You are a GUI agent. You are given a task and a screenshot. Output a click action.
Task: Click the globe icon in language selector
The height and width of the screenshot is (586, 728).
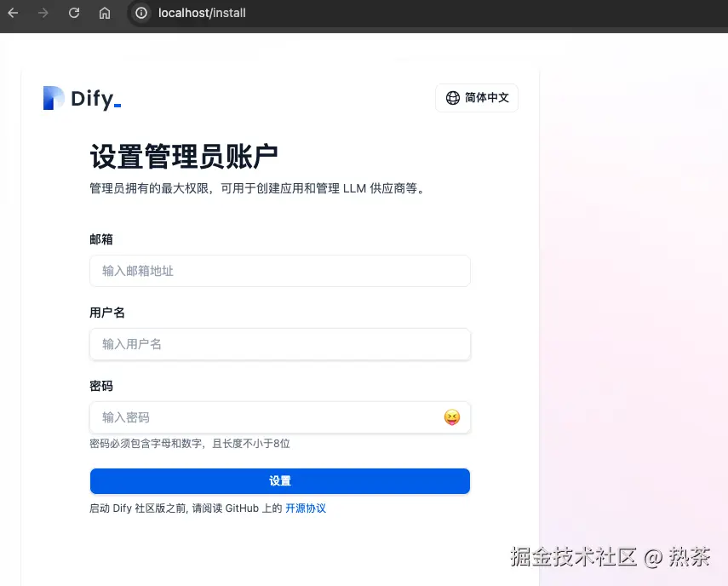453,97
